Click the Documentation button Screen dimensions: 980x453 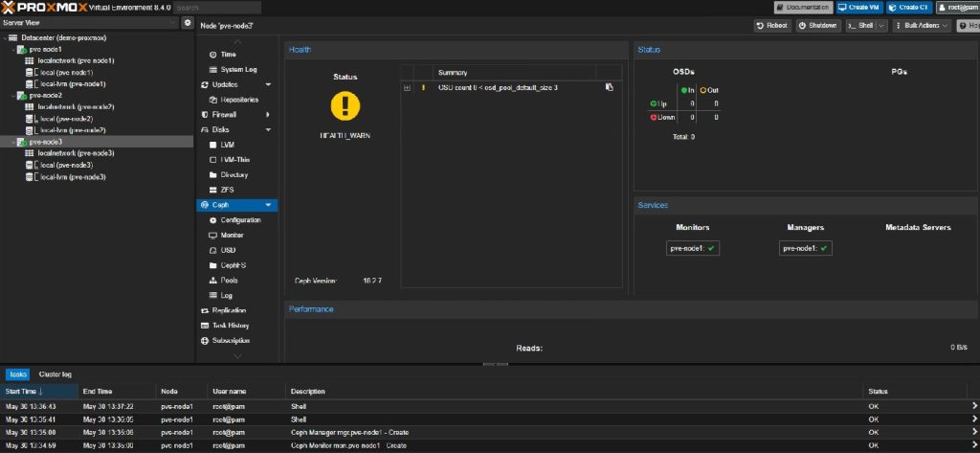tap(803, 8)
